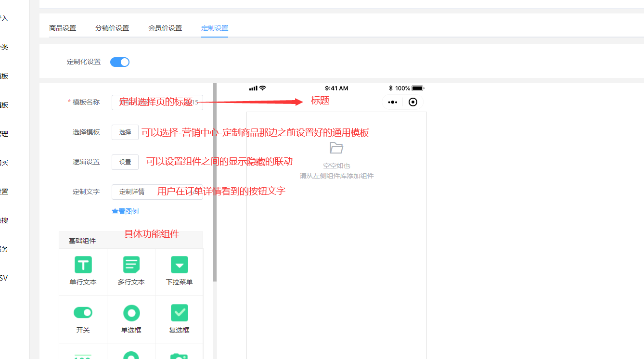Add the 下拉菜单 component
Image resolution: width=644 pixels, height=359 pixels.
pos(179,272)
